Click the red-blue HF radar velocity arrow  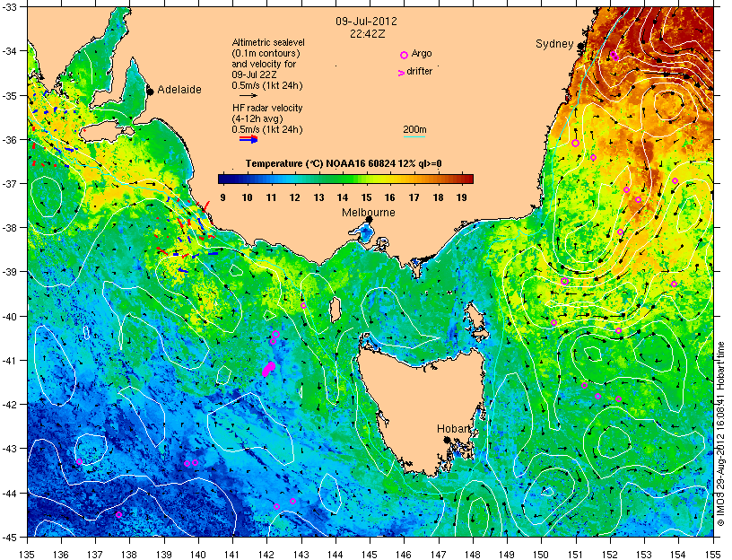(x=248, y=139)
